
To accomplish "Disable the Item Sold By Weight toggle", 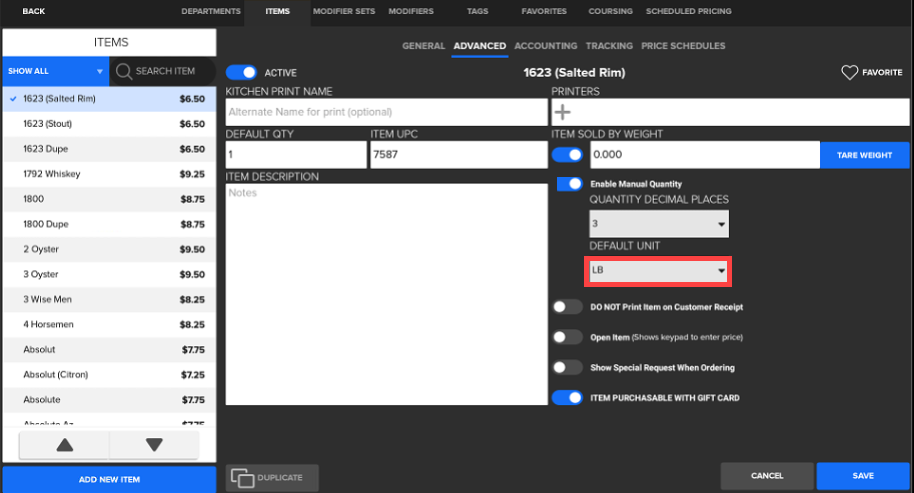I will coord(568,155).
